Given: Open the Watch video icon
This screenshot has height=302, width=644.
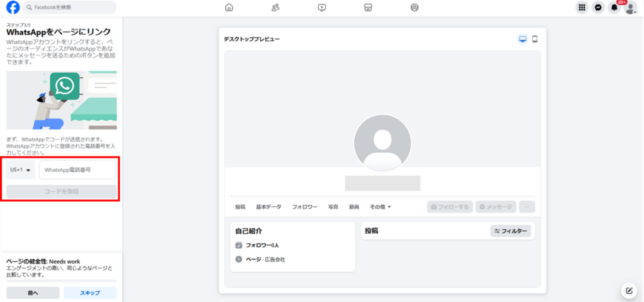Looking at the screenshot, I should coord(322,8).
